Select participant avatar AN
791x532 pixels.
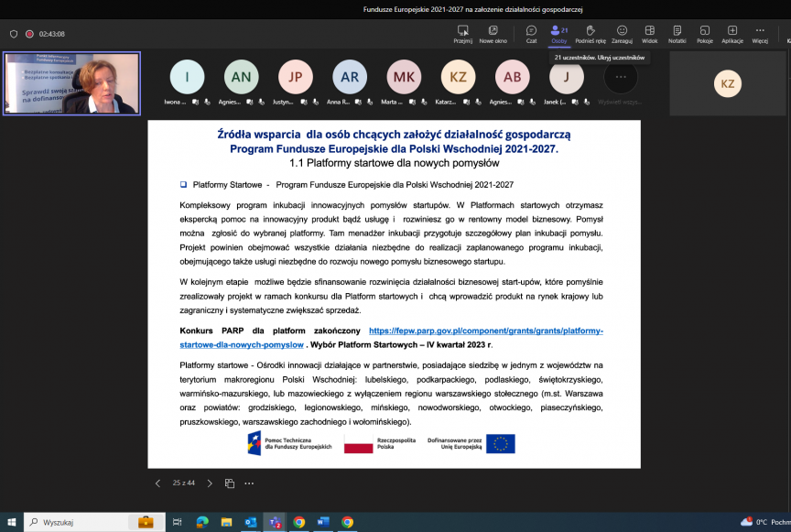[241, 77]
